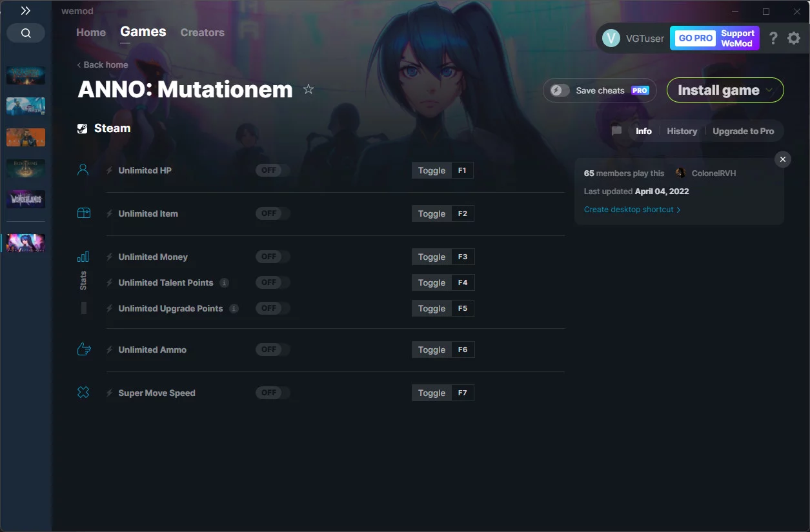810x532 pixels.
Task: Show info for Unlimited Talent Points
Action: point(224,282)
